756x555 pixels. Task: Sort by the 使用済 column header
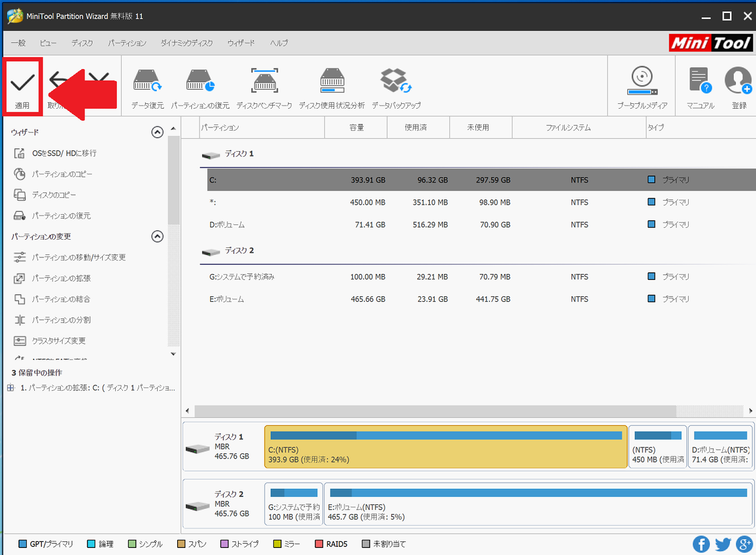click(x=419, y=128)
